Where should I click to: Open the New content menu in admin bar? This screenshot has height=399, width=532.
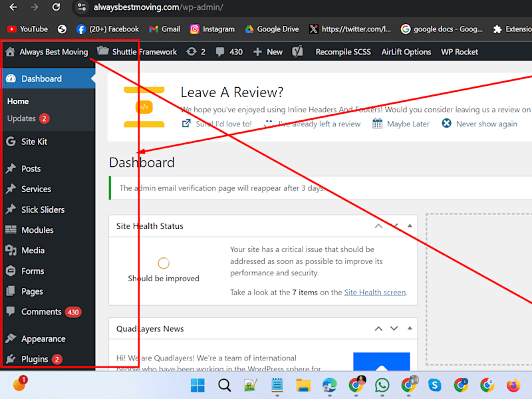[268, 52]
